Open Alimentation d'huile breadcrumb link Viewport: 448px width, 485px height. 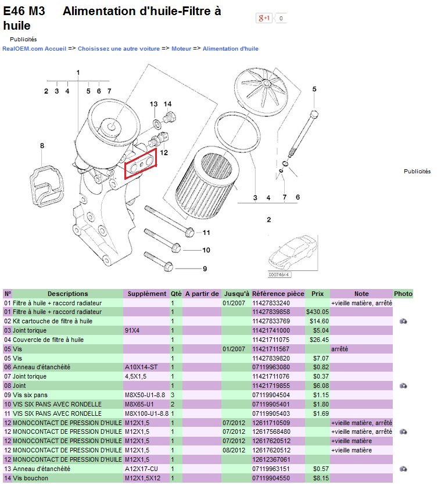pyautogui.click(x=231, y=49)
